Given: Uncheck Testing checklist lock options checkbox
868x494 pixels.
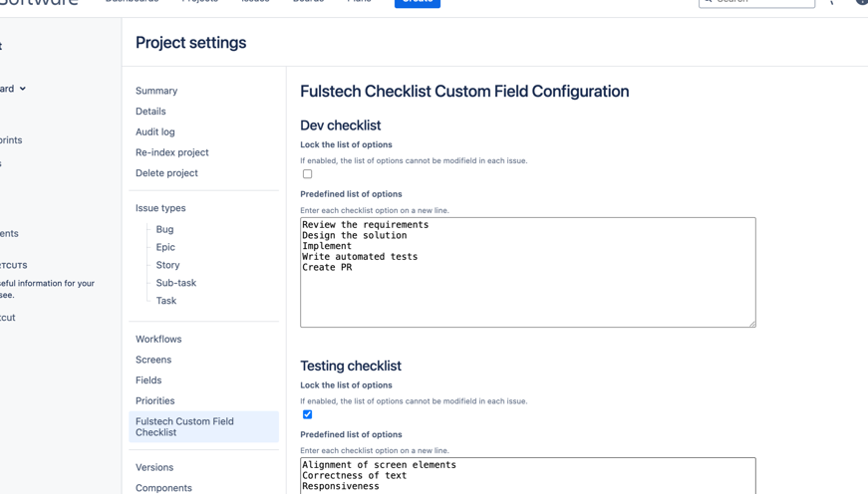Looking at the screenshot, I should [x=307, y=414].
